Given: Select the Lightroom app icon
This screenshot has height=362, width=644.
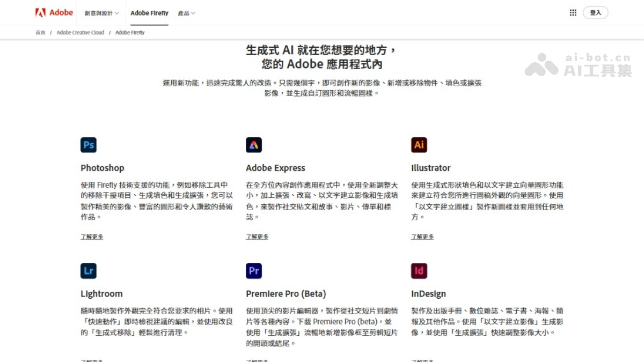Looking at the screenshot, I should click(88, 271).
